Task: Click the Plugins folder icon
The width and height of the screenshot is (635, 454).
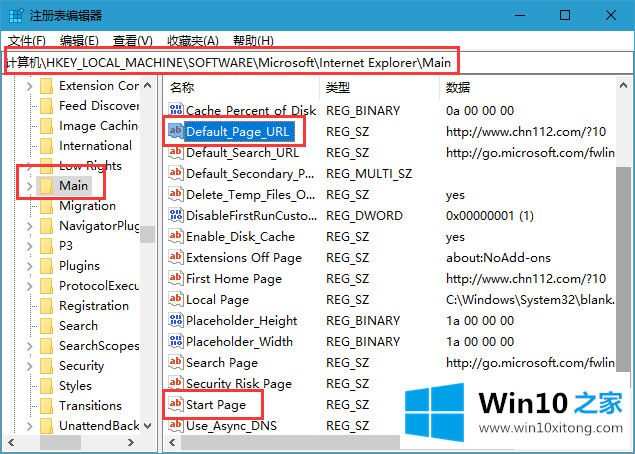Action: click(47, 266)
